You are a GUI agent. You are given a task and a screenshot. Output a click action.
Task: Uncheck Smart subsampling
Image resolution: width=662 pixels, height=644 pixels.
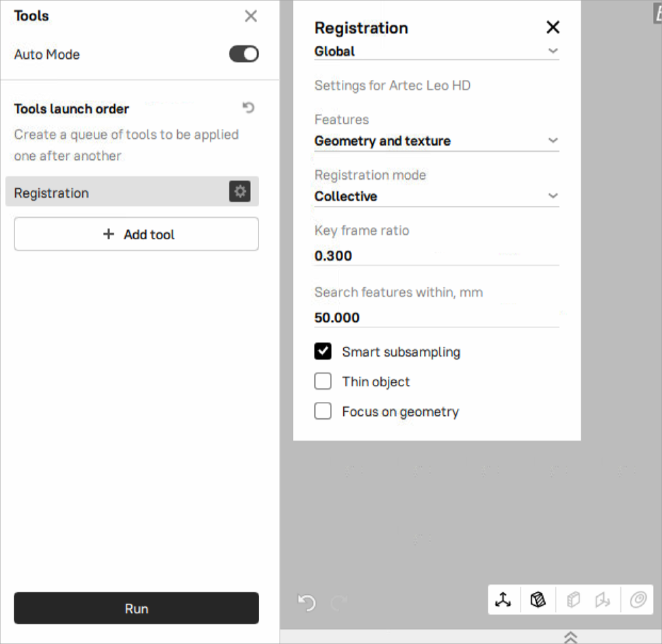(x=323, y=351)
